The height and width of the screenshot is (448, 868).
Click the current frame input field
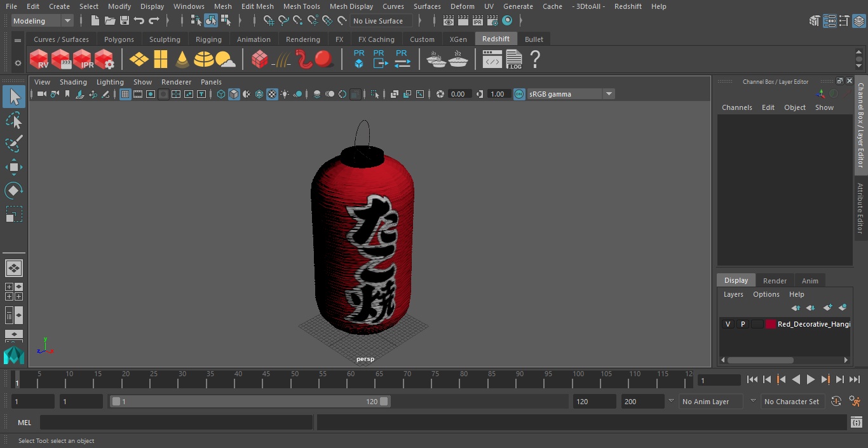[719, 381]
